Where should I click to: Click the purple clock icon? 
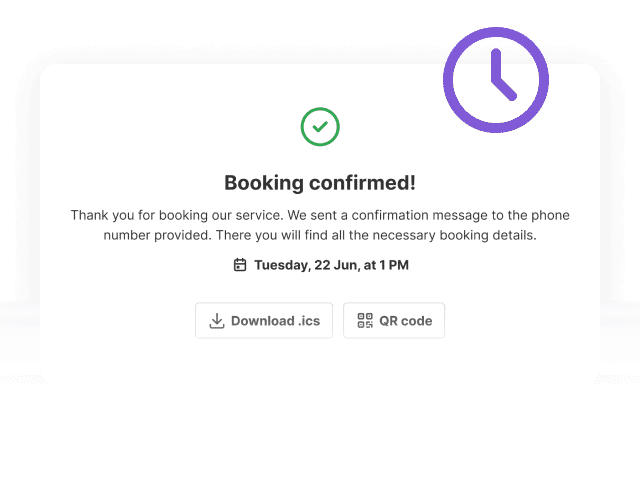point(496,80)
